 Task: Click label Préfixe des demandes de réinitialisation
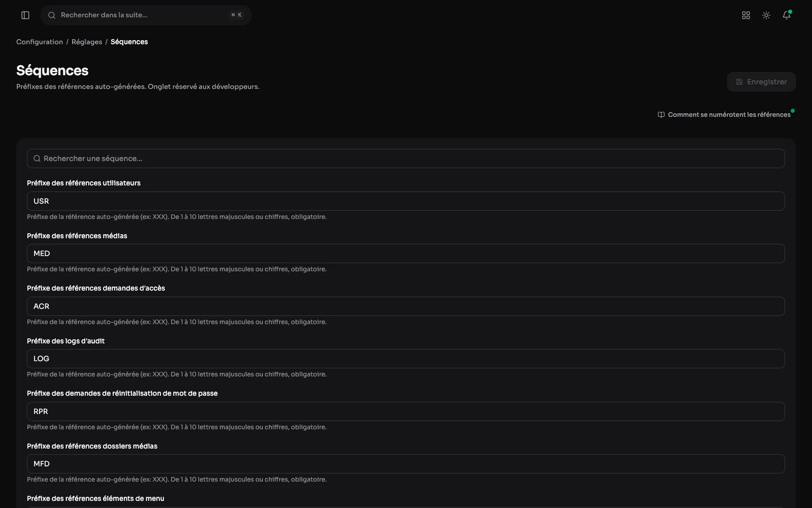click(122, 393)
